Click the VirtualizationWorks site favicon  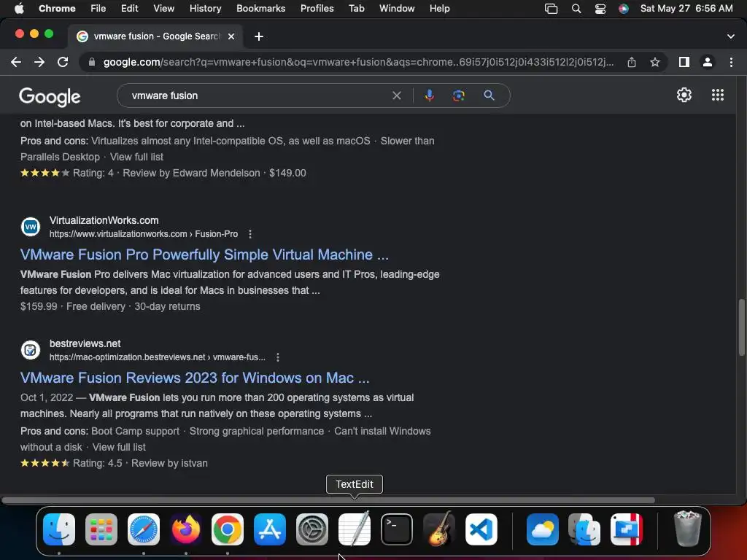click(x=31, y=227)
